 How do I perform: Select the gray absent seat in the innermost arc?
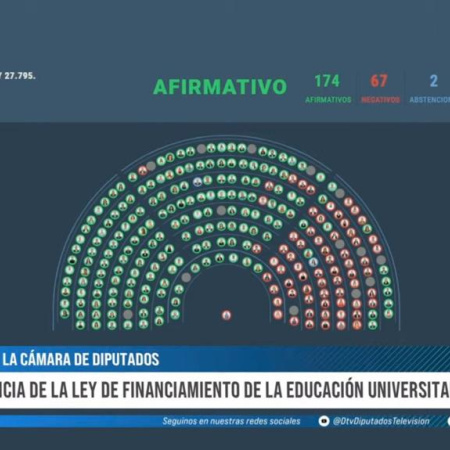(x=186, y=277)
